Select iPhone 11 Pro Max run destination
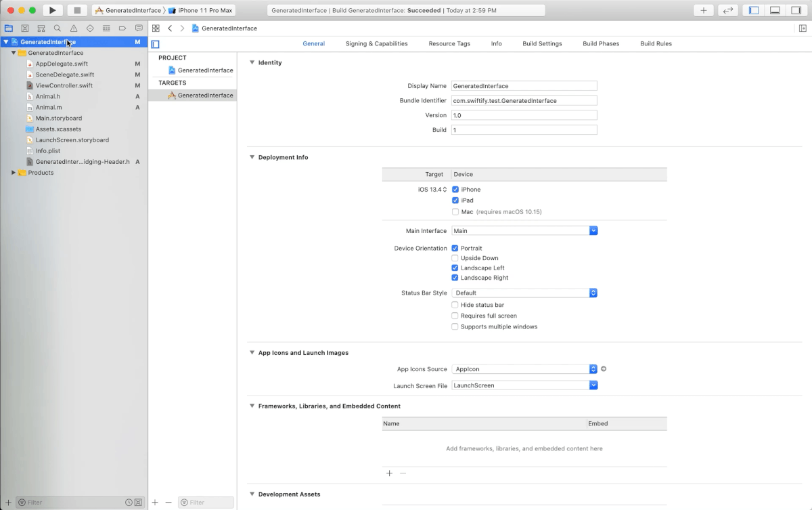 tap(201, 10)
